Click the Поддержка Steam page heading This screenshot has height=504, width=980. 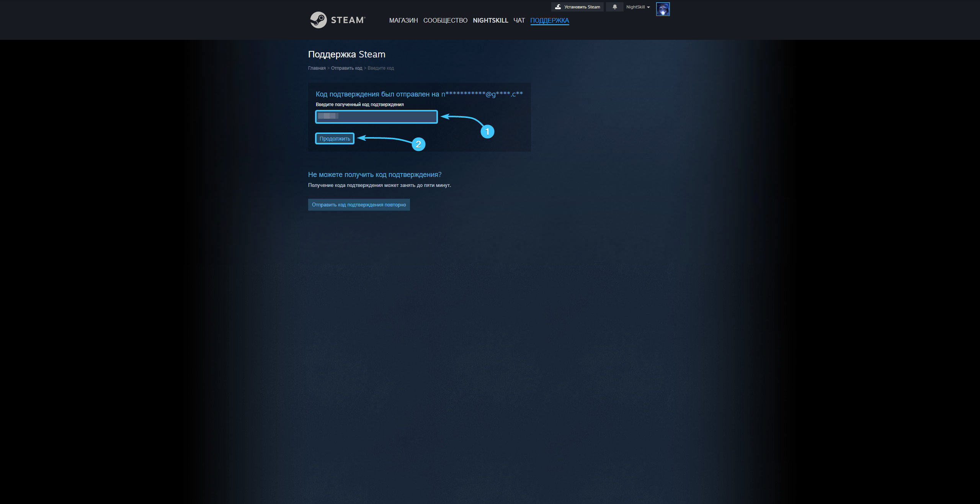click(x=346, y=54)
